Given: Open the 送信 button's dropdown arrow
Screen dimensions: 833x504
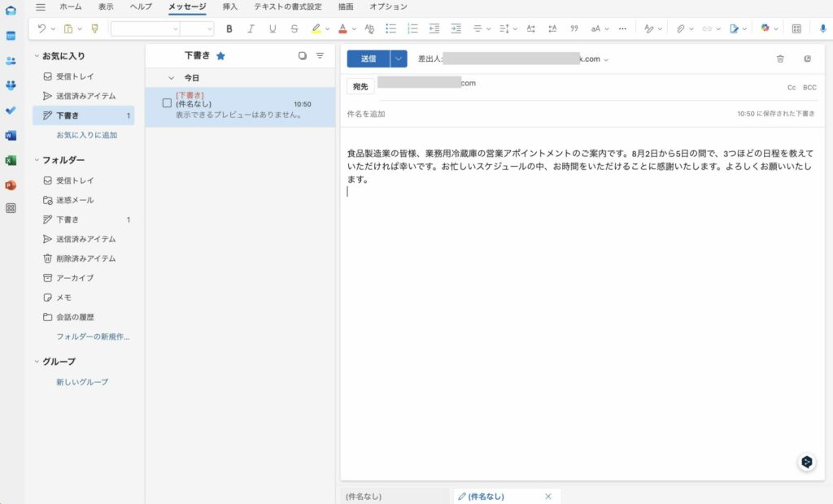Looking at the screenshot, I should 398,59.
